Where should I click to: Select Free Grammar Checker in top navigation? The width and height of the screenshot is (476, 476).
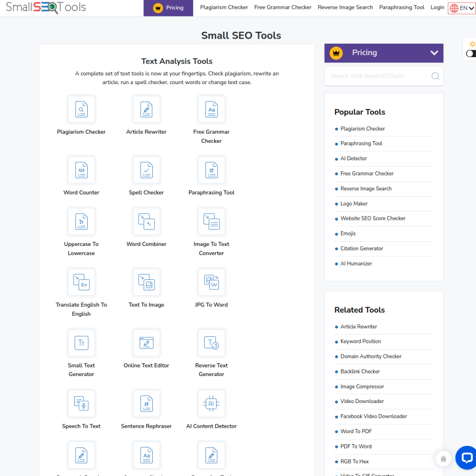point(282,7)
